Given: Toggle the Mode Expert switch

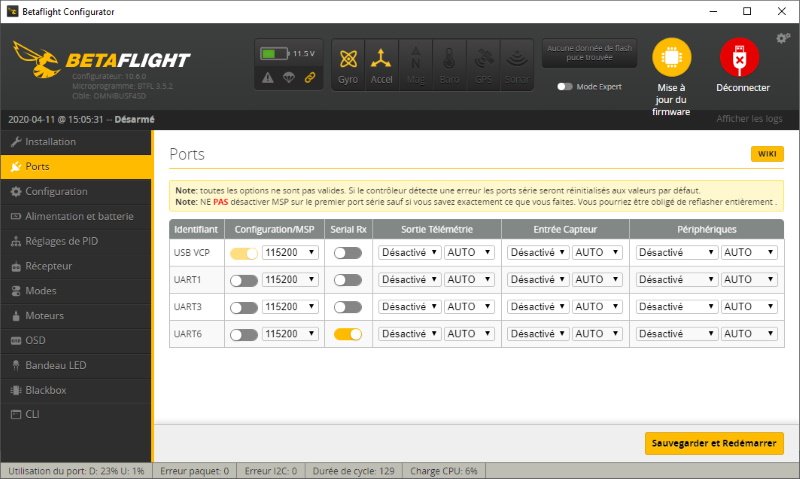Looking at the screenshot, I should click(566, 87).
